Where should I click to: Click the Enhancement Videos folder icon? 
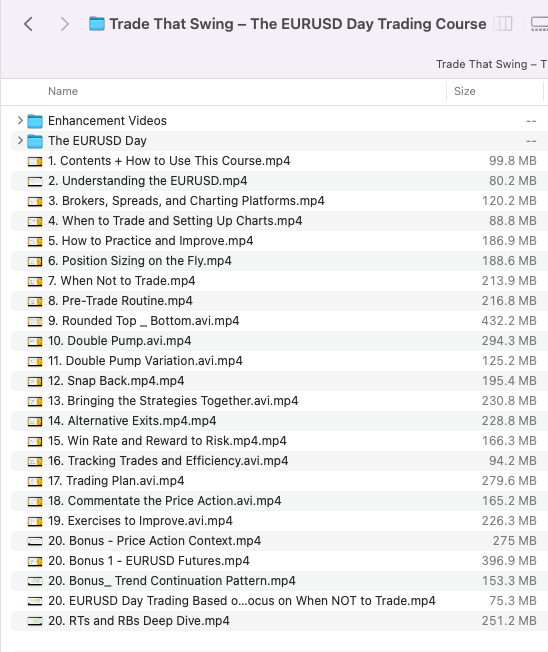click(35, 121)
